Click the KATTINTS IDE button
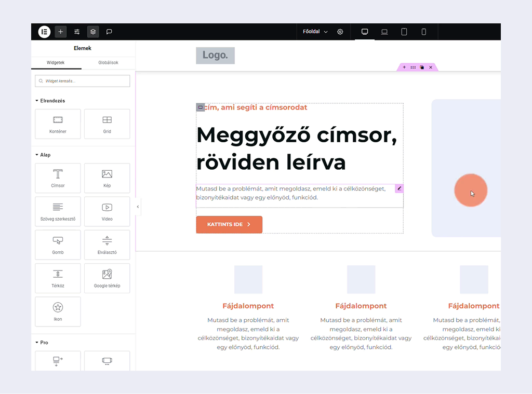Screen dimensions: 532x394 point(229,225)
